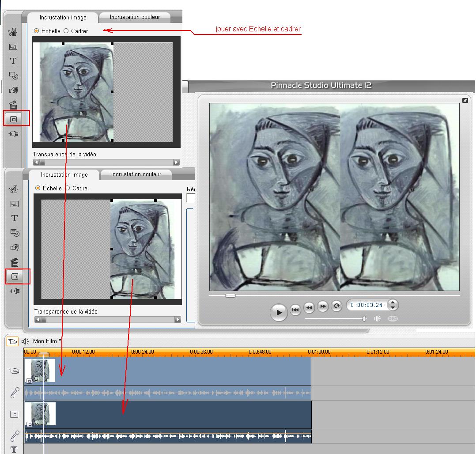Open video effects plug icon in upper panel
Viewport: 476px width, 454px height.
pos(13,134)
